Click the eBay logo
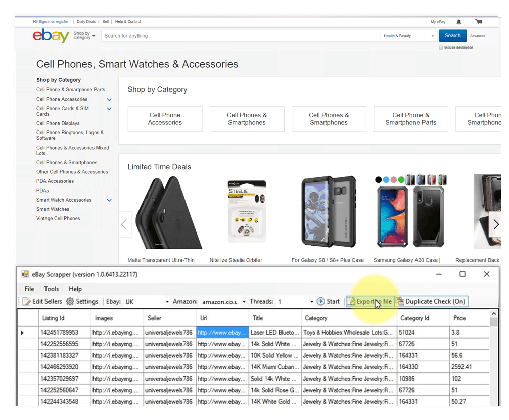This screenshot has height=420, width=509. click(x=51, y=35)
